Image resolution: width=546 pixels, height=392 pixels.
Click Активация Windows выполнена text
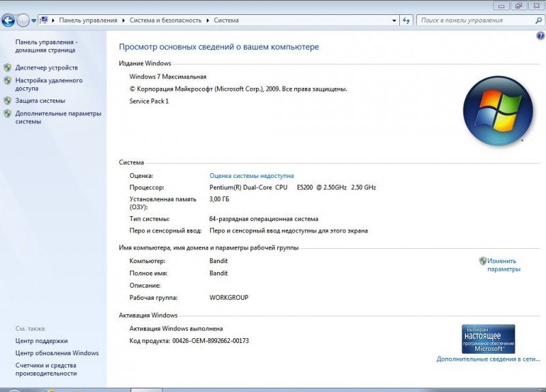click(x=176, y=329)
